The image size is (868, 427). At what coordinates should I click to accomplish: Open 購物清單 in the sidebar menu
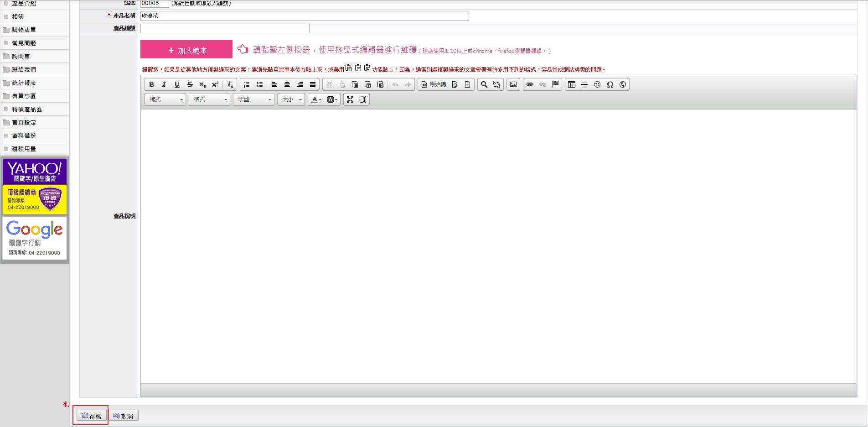tap(24, 30)
